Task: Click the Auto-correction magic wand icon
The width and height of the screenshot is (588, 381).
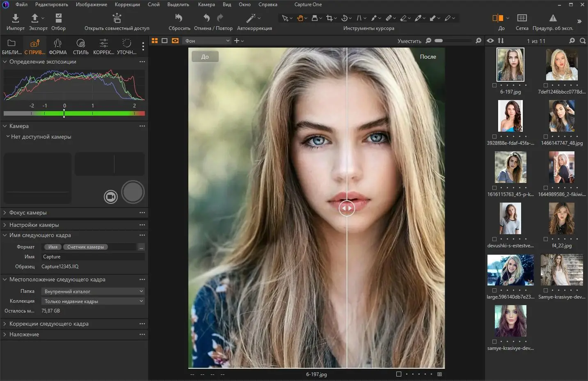Action: point(251,18)
